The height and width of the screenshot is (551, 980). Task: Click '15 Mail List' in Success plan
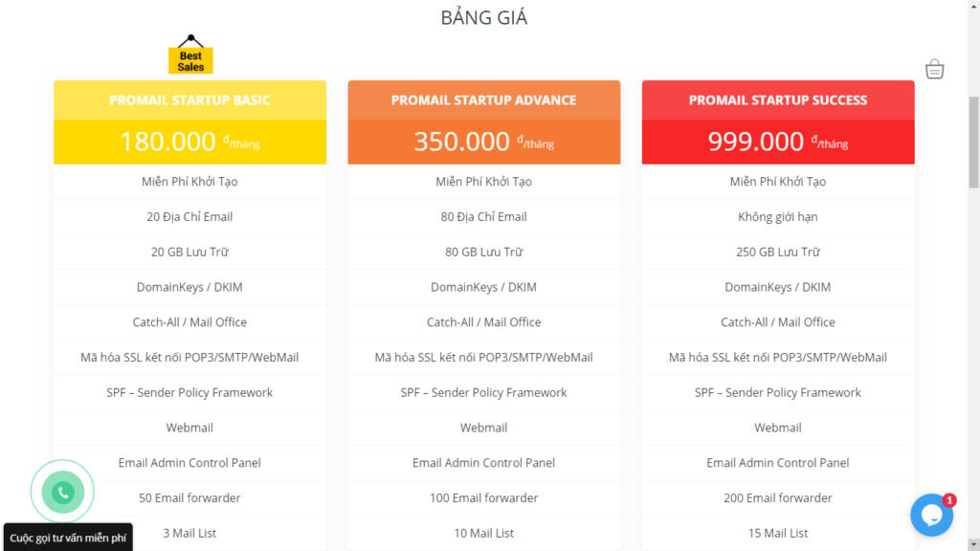click(x=777, y=533)
